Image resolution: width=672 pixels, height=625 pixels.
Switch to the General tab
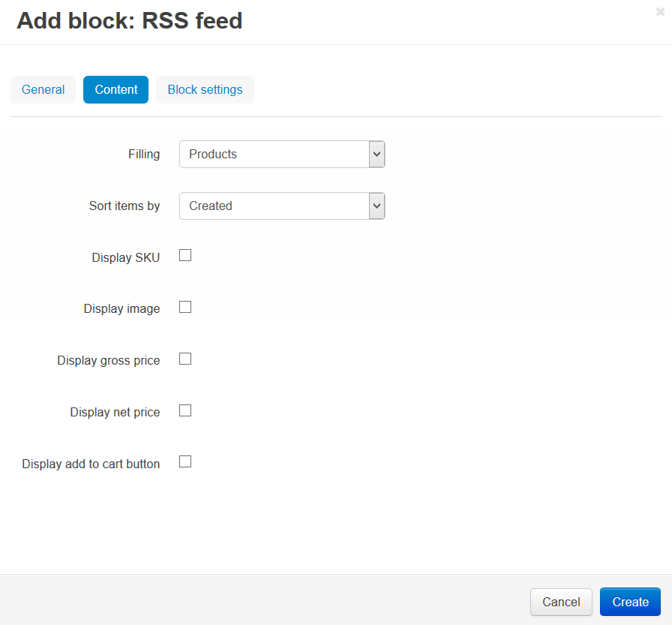[43, 89]
